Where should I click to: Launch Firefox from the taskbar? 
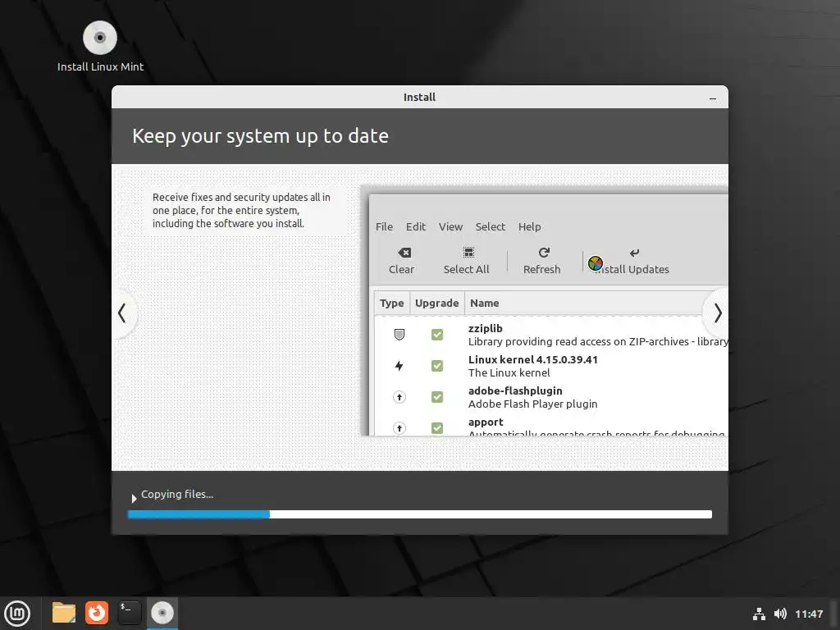coord(97,613)
